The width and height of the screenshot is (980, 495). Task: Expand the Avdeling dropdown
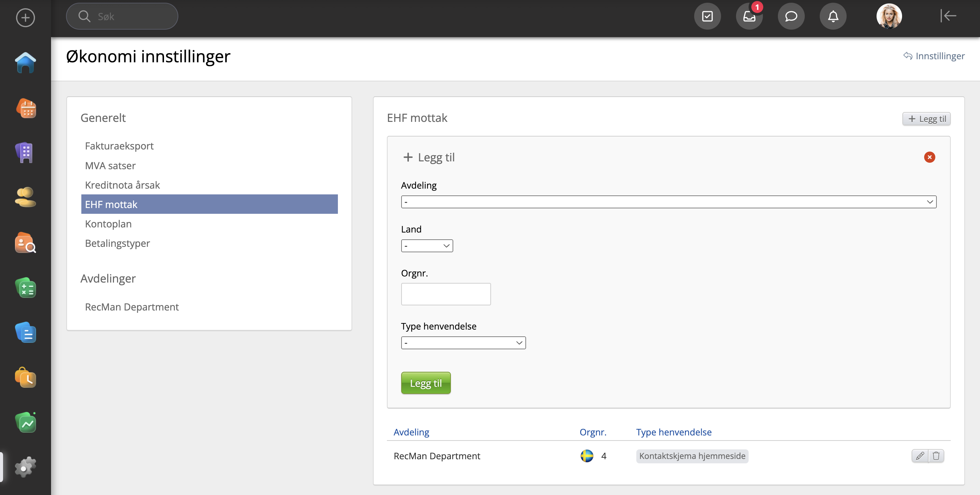[668, 202]
